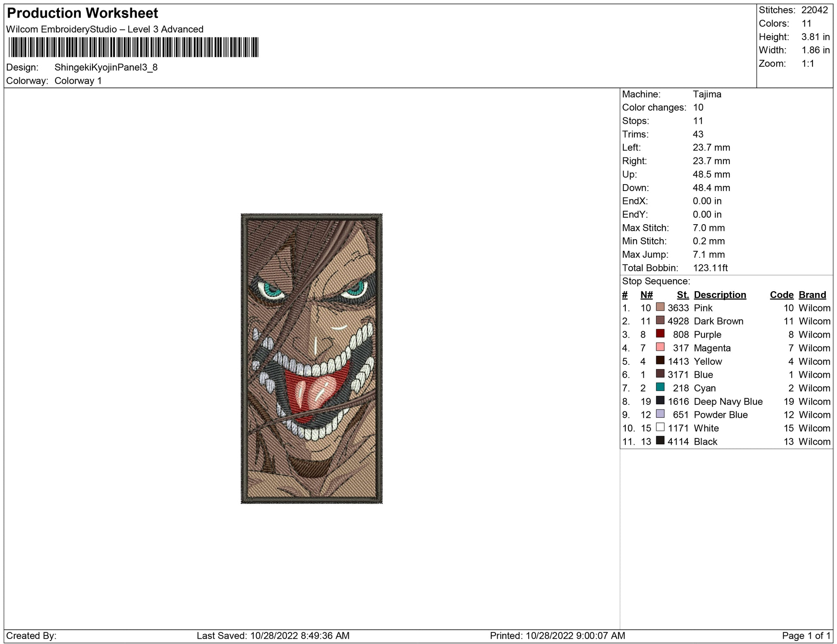Image resolution: width=837 pixels, height=644 pixels.
Task: Click the Deep Navy Blue swatch
Action: pyautogui.click(x=660, y=401)
